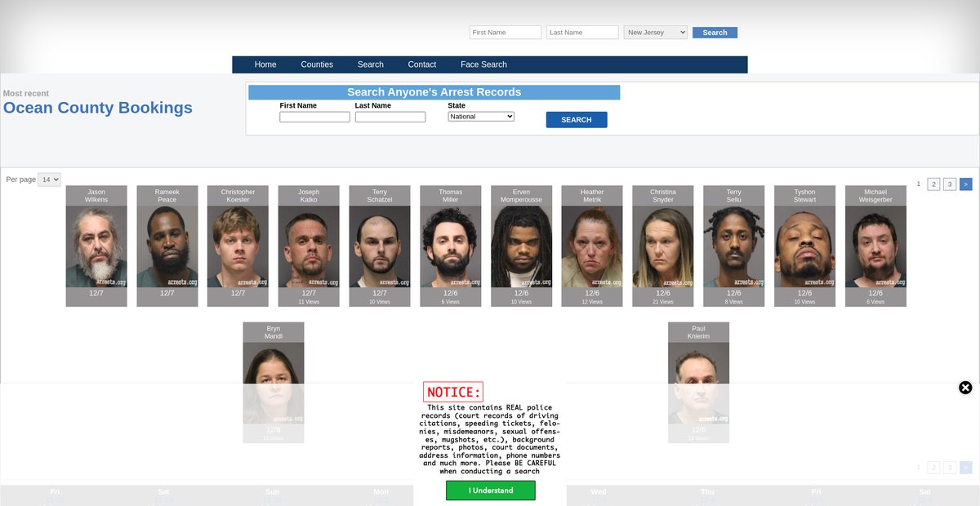Go to page 3 in top pagination

pyautogui.click(x=950, y=184)
